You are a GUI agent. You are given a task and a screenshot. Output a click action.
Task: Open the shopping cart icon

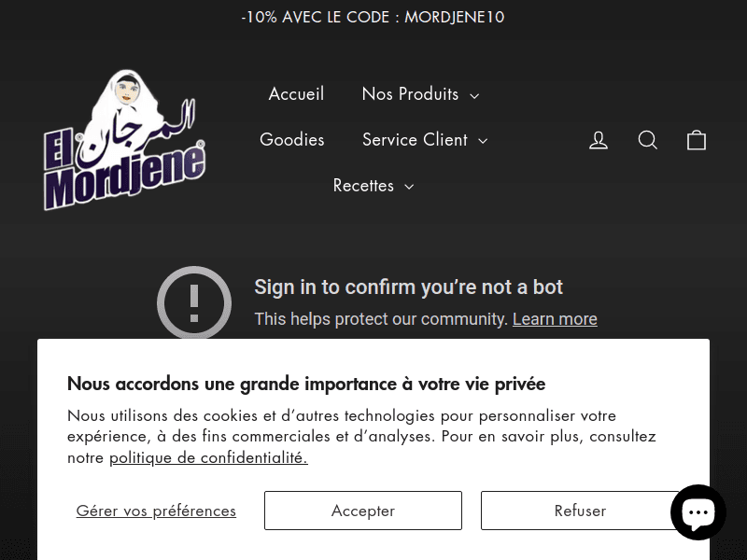(x=697, y=140)
